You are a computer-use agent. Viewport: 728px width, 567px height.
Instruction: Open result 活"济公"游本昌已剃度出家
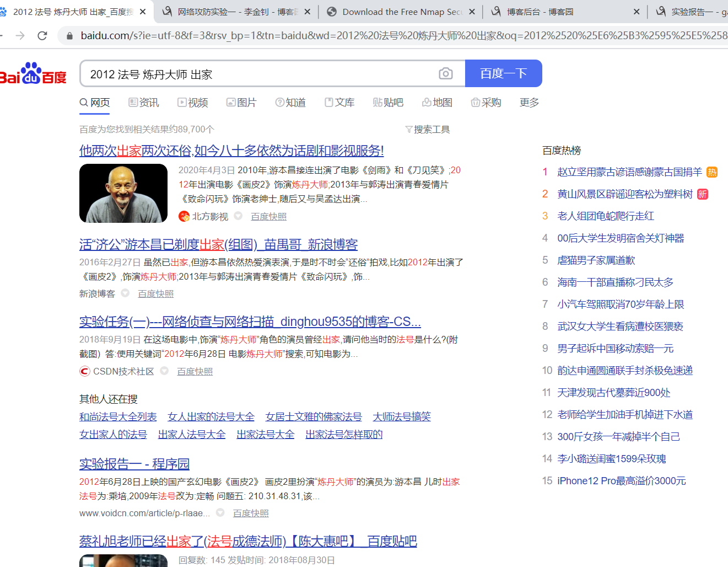(219, 244)
